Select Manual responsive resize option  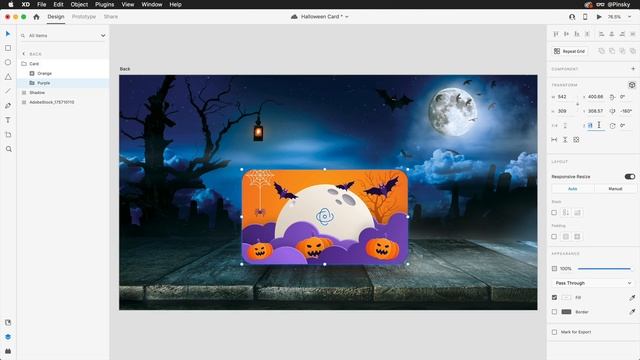pos(615,189)
